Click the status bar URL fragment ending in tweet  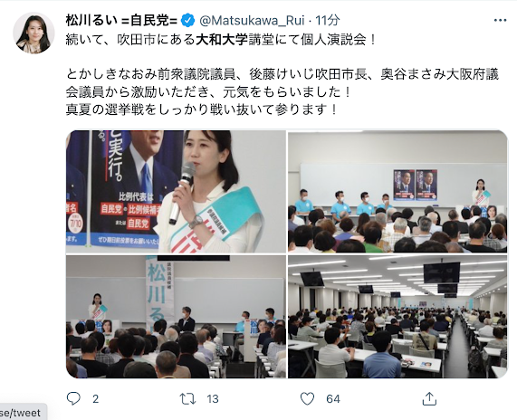21,413
